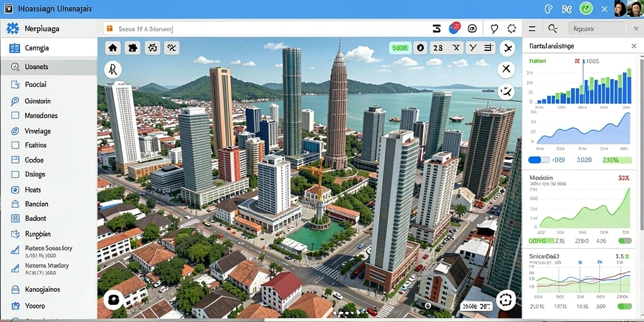
Task: Select 'Nerpiuaga' gear item in sidebar
Action: click(48, 29)
